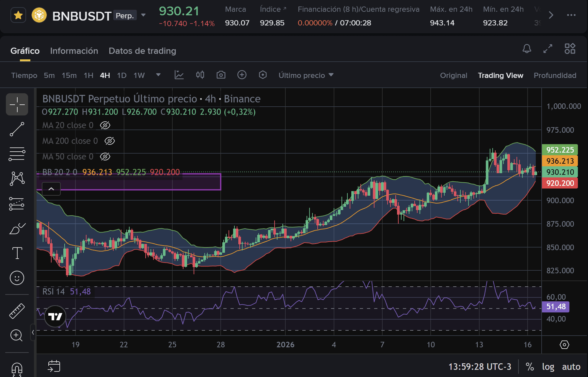Select the 1D timeframe
Screen dimensions: 588x377
pos(121,75)
